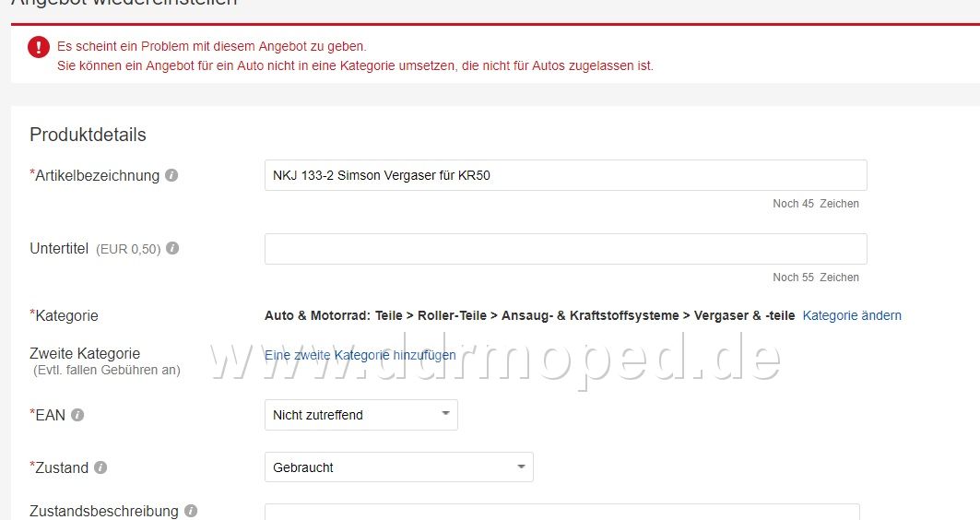Click the Produktdetails section heading
Screen dimensions: 980x520
pos(88,135)
